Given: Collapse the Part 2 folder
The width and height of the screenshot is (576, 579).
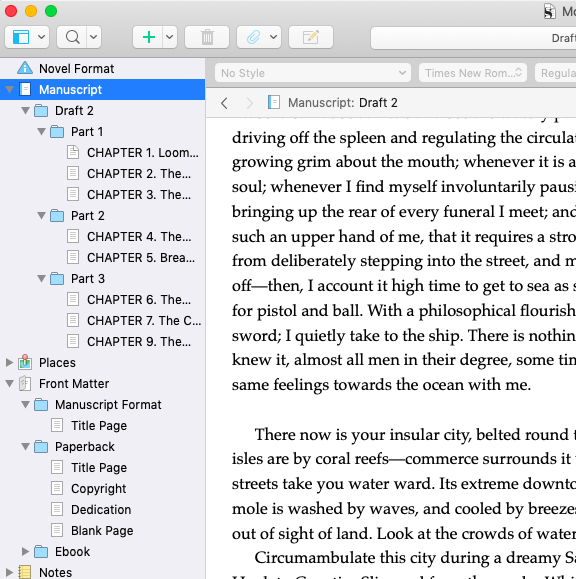Looking at the screenshot, I should (x=42, y=215).
